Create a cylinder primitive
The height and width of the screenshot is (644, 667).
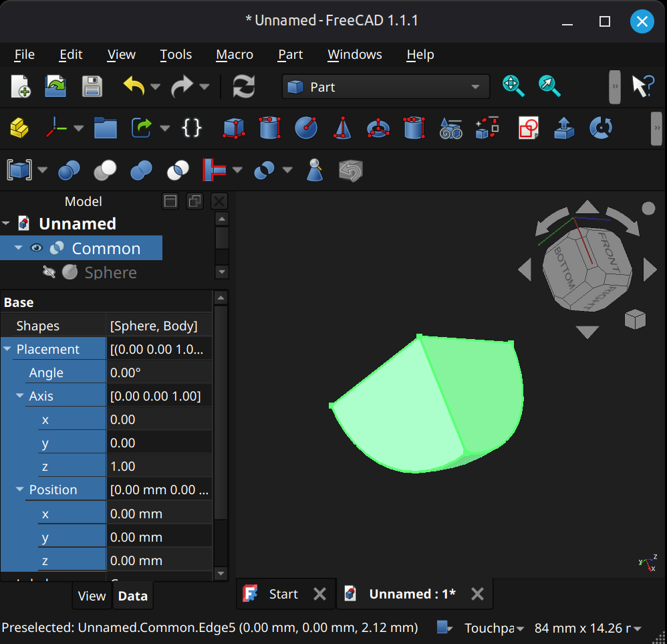270,128
